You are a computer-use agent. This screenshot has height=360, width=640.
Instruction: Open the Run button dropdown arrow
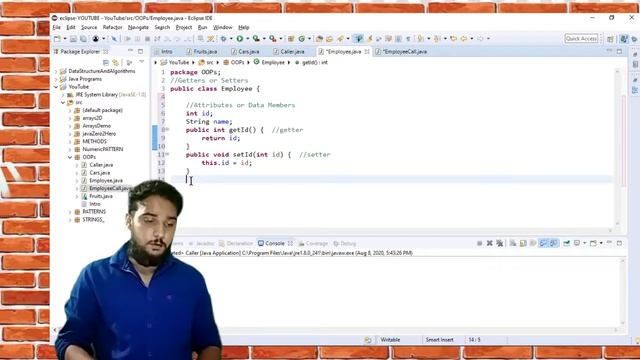(x=248, y=38)
